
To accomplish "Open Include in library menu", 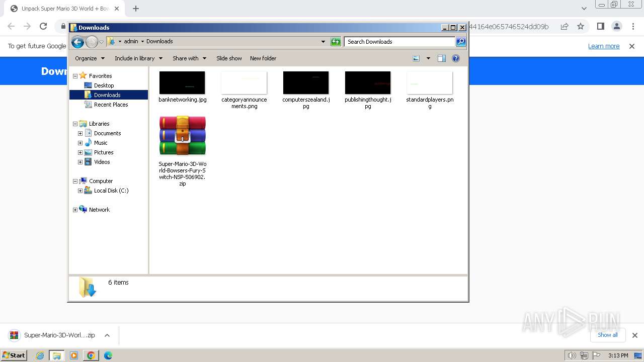I will (x=138, y=58).
